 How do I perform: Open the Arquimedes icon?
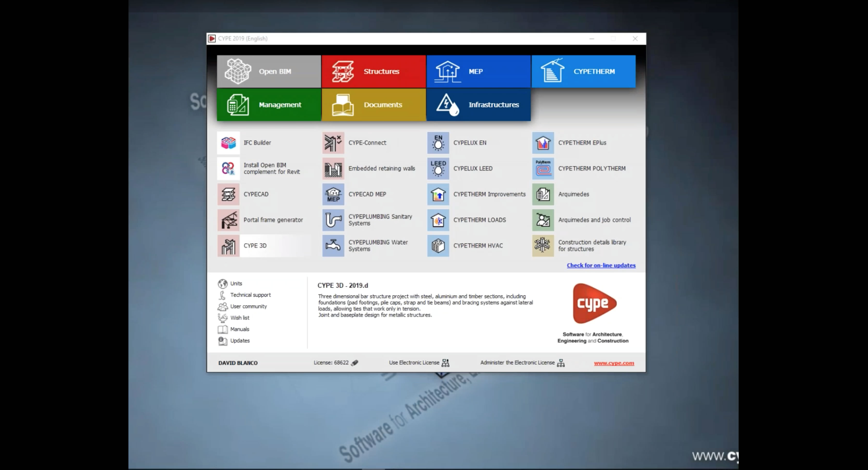click(x=543, y=194)
